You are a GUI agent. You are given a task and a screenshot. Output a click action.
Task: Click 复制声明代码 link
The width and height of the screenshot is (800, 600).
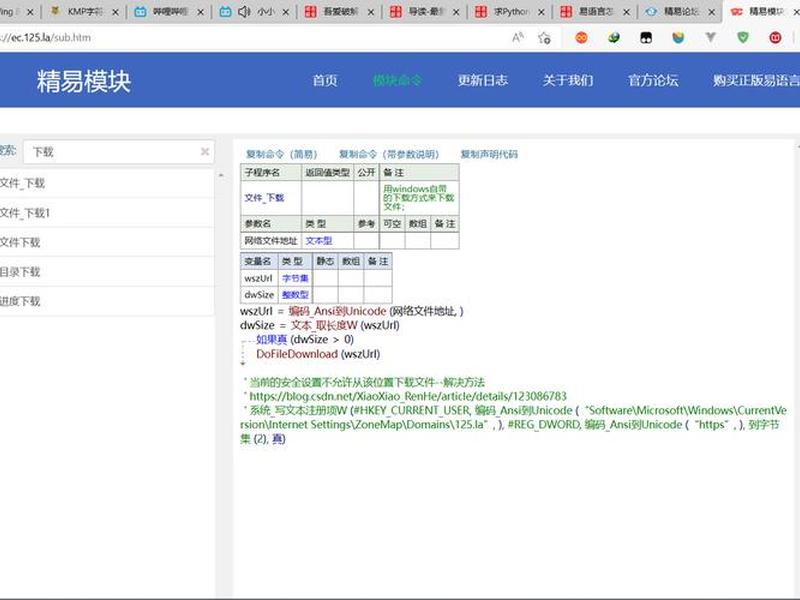point(489,154)
